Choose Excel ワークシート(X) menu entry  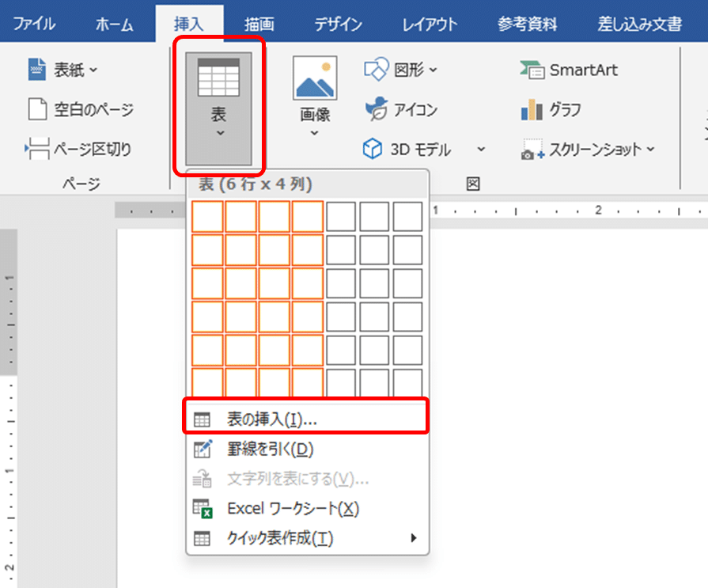(x=308, y=509)
